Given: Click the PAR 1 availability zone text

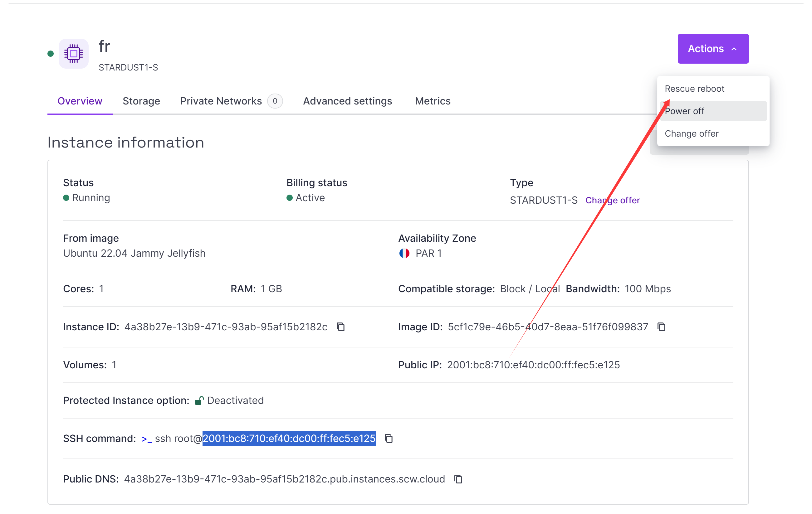Looking at the screenshot, I should [x=428, y=253].
